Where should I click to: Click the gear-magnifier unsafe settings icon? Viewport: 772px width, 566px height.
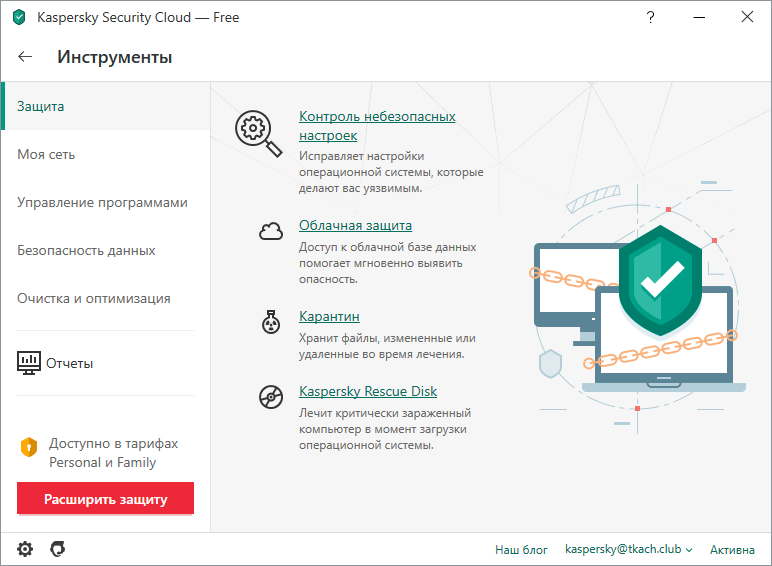point(258,133)
